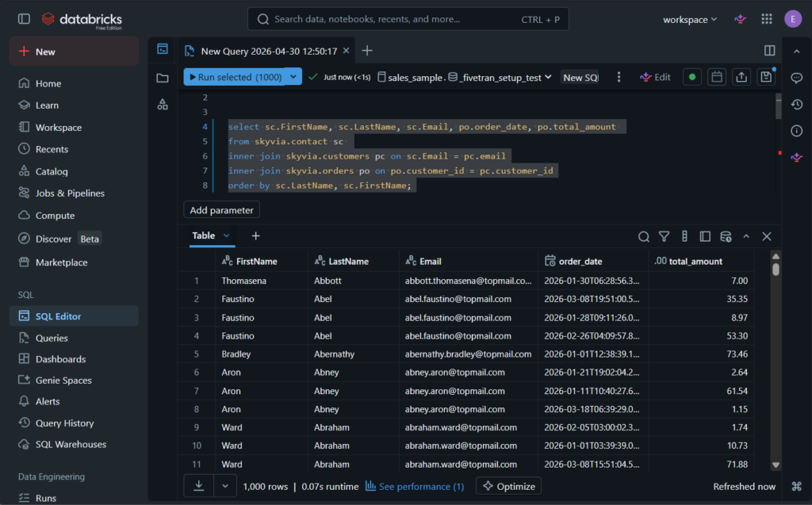Viewport: 812px width, 505px height.
Task: Click the New button
Action: (74, 52)
